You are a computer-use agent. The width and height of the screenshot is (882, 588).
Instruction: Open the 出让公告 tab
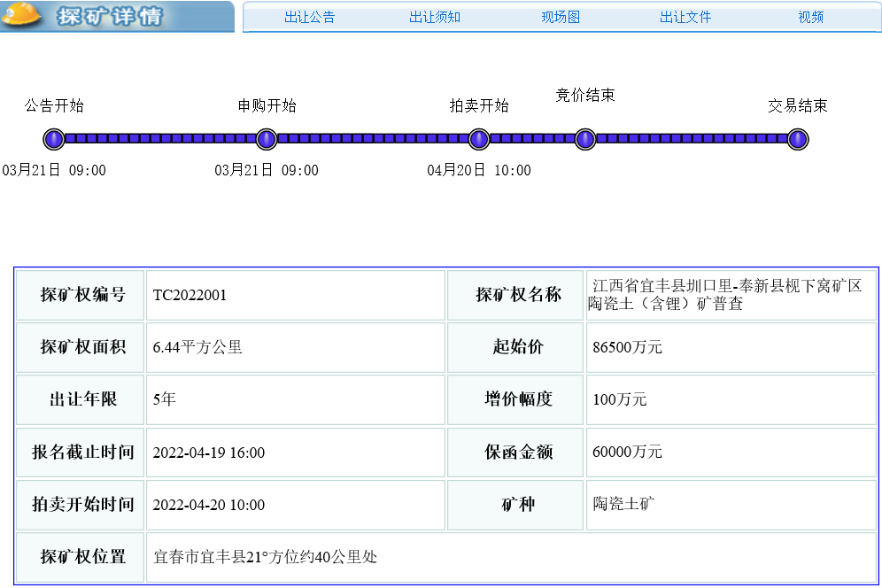pos(309,17)
